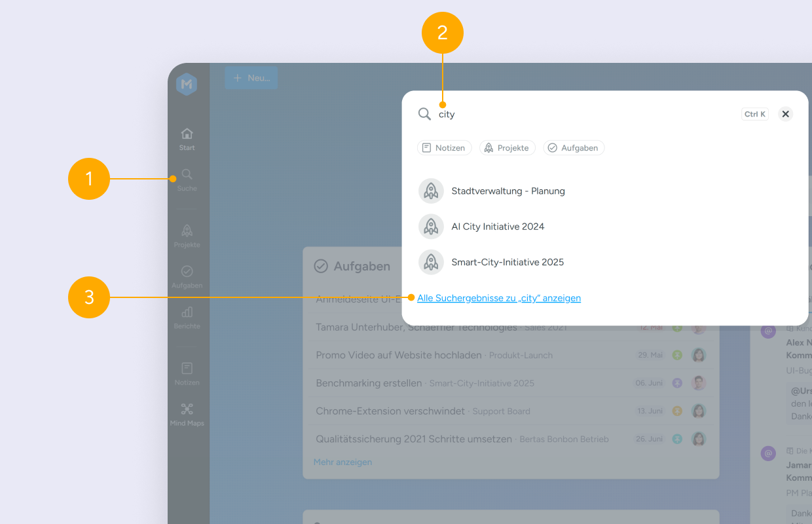
Task: Click avatar on Qualitätssicherung 2021 row
Action: [699, 439]
